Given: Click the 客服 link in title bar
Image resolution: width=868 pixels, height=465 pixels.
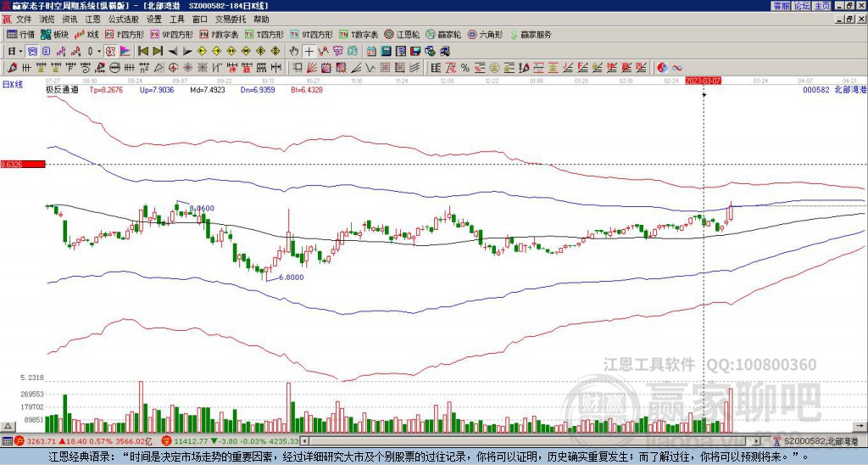Looking at the screenshot, I should 781,6.
